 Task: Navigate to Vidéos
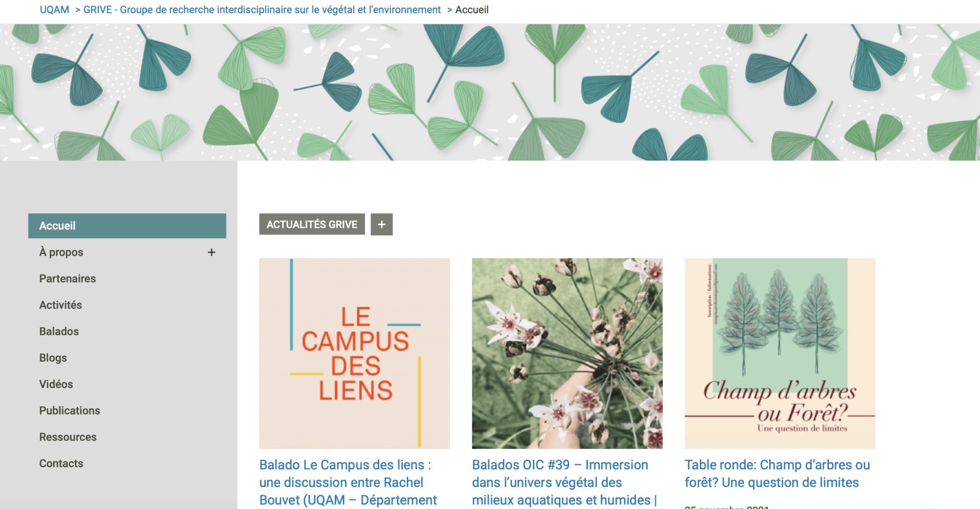pyautogui.click(x=56, y=384)
